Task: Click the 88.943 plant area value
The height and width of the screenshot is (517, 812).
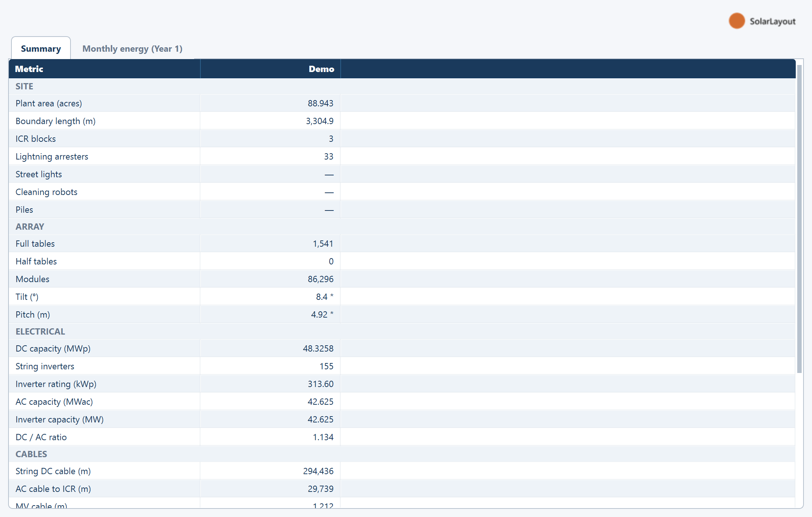Action: pos(320,103)
